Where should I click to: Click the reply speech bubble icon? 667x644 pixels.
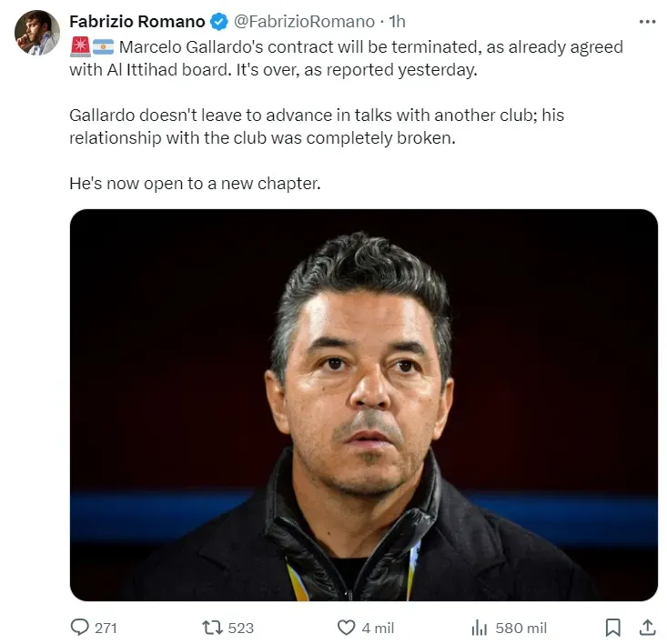(x=79, y=628)
